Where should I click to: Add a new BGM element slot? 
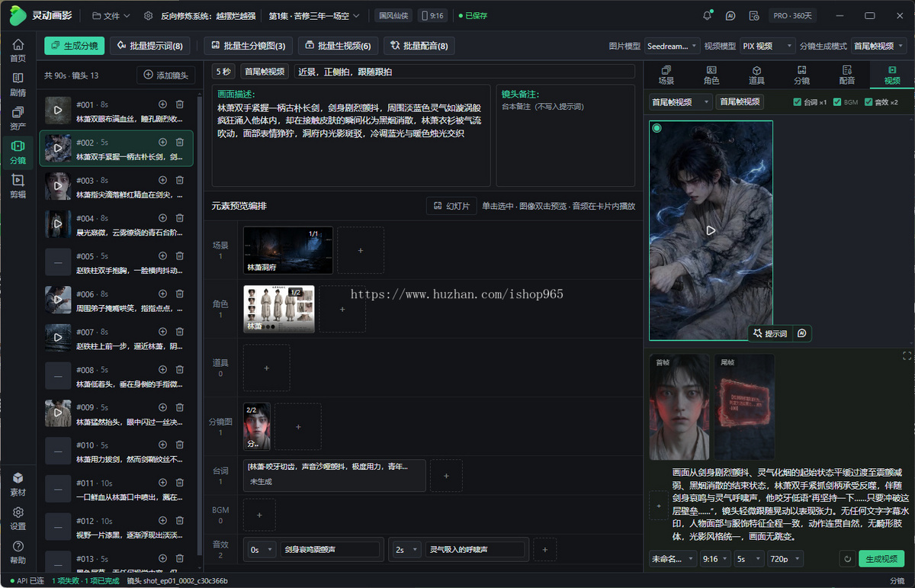pos(259,515)
